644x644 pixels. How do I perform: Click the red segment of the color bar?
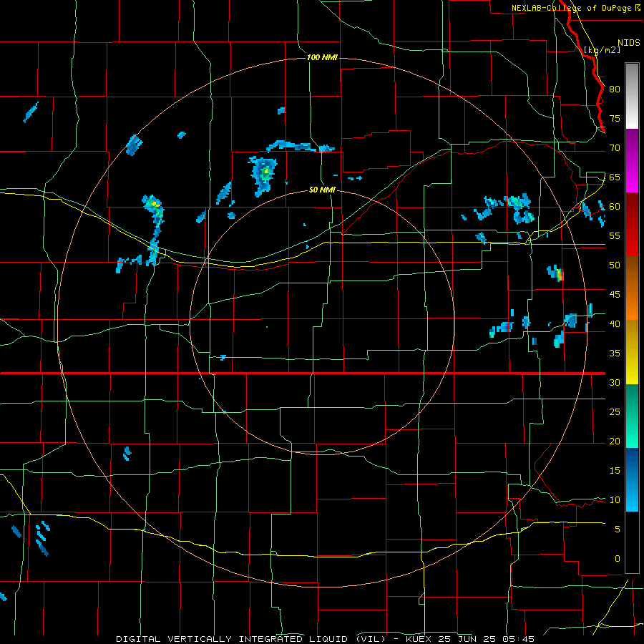632,224
